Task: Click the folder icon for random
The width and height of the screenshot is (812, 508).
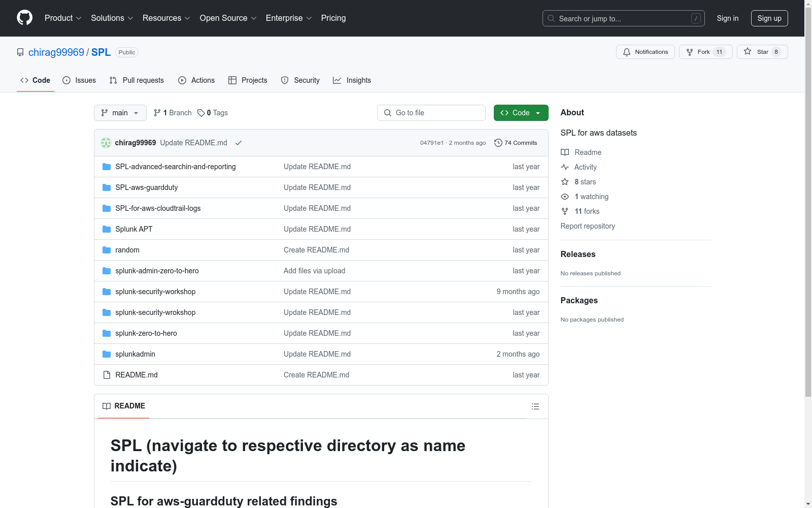Action: coord(107,250)
